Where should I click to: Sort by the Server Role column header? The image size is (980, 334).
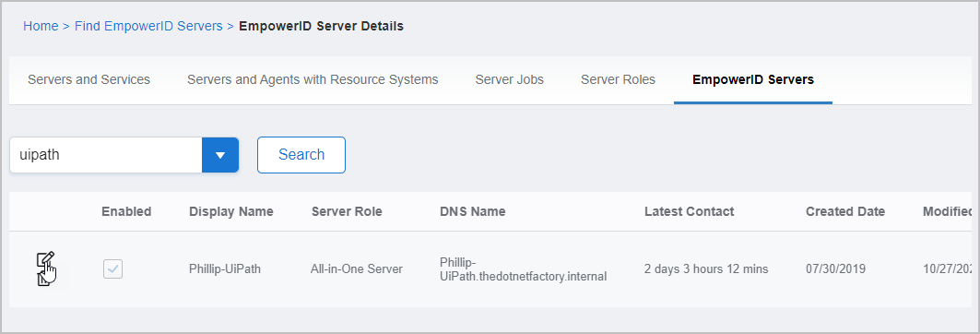(x=347, y=211)
